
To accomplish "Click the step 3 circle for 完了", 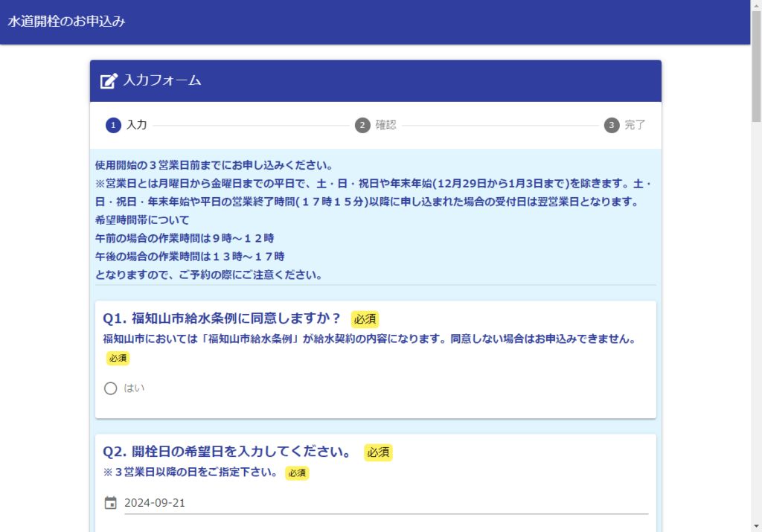I will pyautogui.click(x=612, y=125).
